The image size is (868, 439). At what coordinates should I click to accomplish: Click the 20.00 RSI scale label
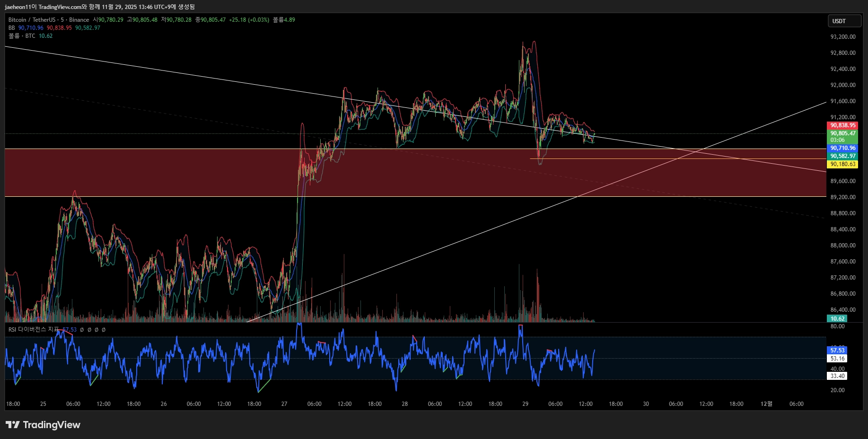tap(837, 390)
